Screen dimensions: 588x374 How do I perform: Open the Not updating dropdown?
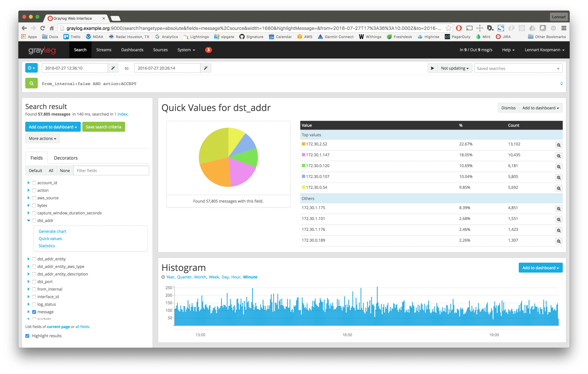click(x=455, y=68)
